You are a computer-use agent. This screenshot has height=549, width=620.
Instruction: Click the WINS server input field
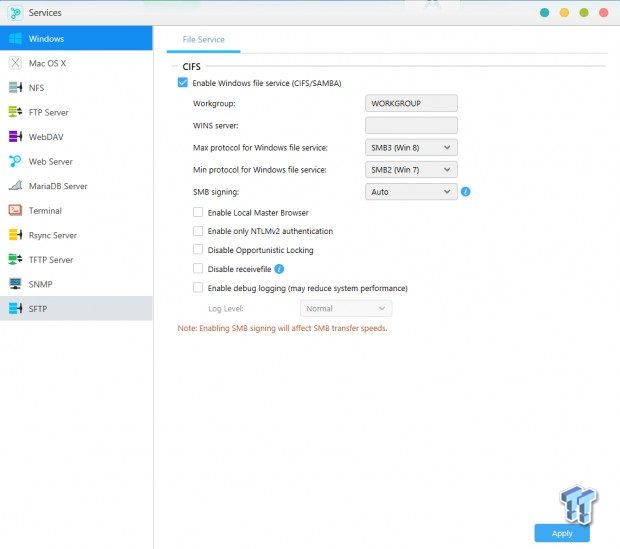click(411, 125)
